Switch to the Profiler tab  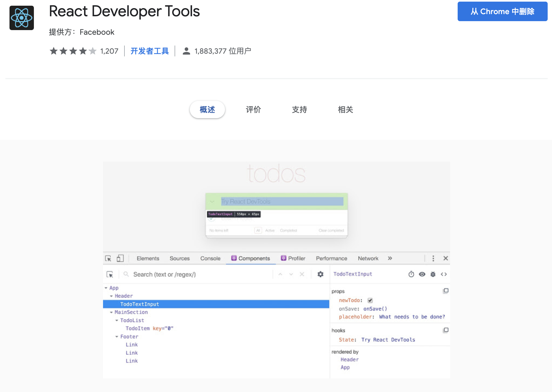(293, 258)
